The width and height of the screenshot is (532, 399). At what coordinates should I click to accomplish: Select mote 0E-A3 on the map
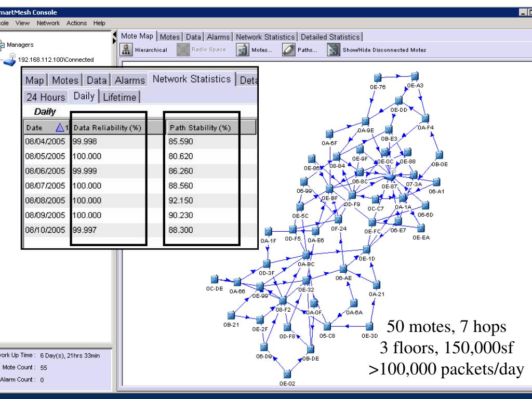415,76
